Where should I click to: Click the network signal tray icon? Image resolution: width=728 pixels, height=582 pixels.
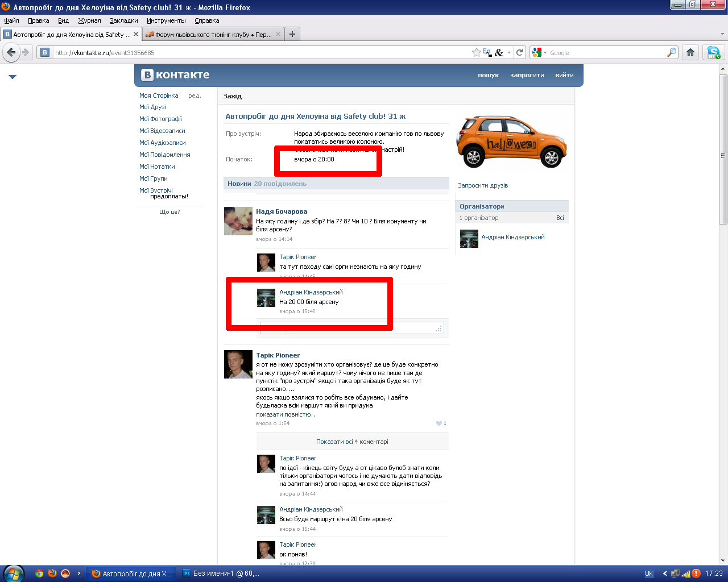(686, 573)
